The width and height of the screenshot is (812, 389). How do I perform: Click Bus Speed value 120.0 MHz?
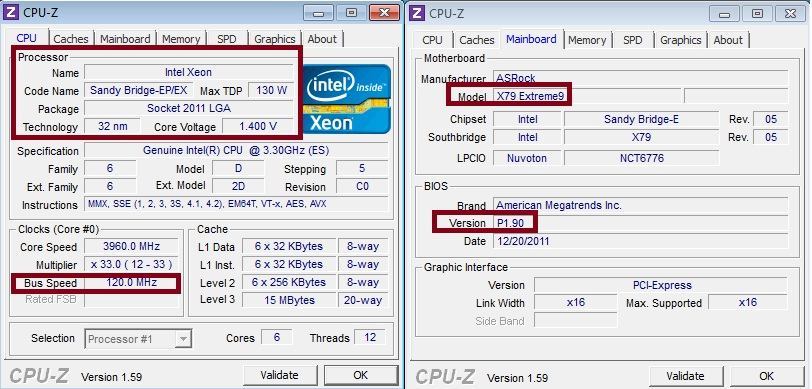coord(132,283)
